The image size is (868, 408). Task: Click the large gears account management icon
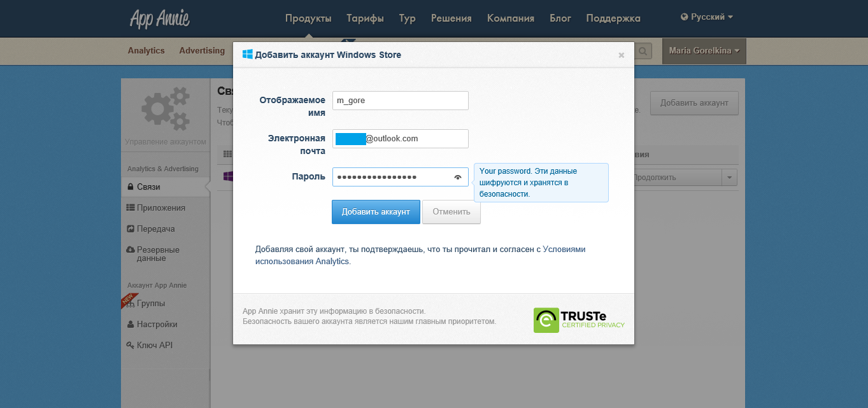[166, 109]
